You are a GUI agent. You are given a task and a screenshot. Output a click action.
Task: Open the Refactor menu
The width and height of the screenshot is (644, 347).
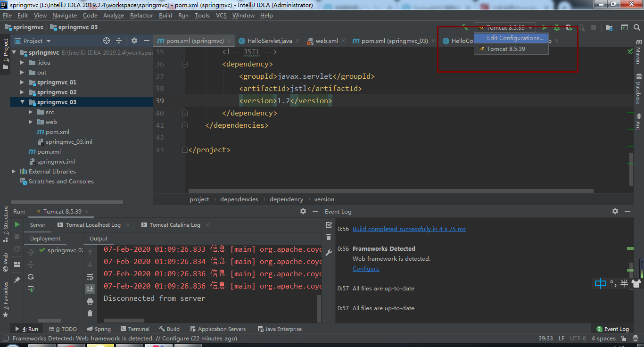141,16
